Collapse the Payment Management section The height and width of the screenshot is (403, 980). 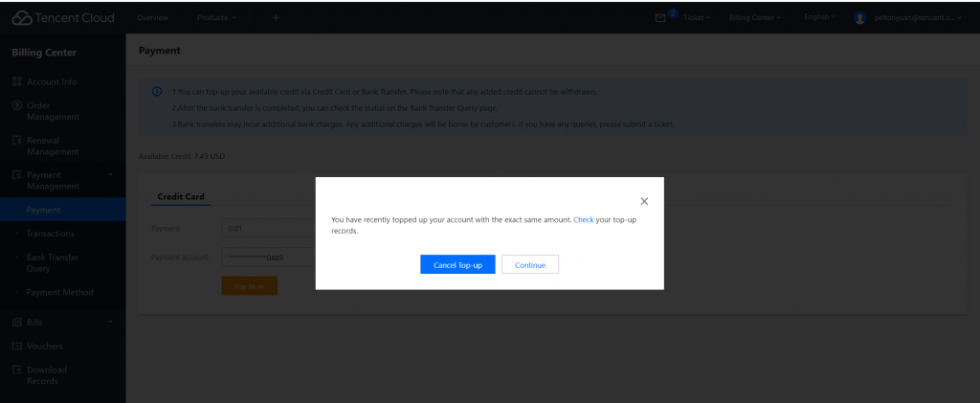pyautogui.click(x=110, y=175)
